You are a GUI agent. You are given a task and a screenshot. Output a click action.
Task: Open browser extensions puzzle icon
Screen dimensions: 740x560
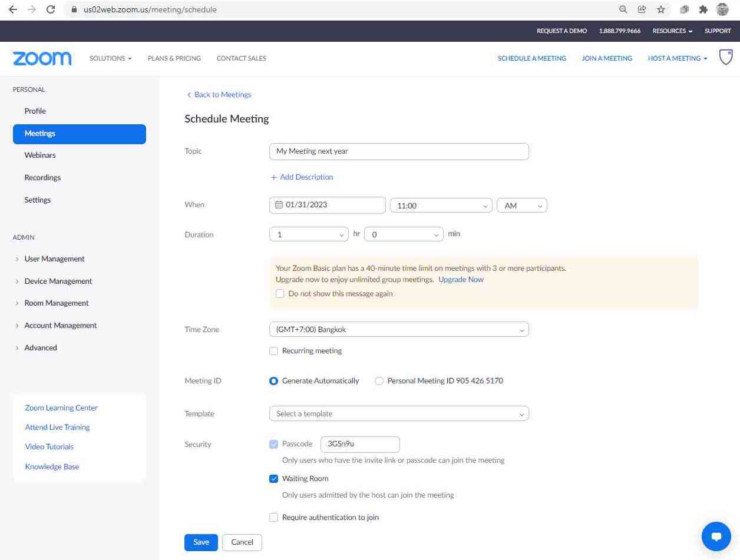(x=703, y=9)
